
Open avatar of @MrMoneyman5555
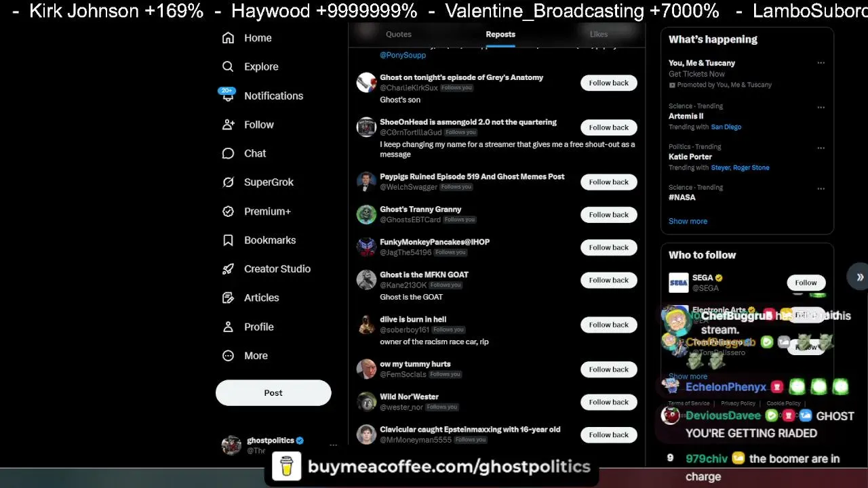366,434
